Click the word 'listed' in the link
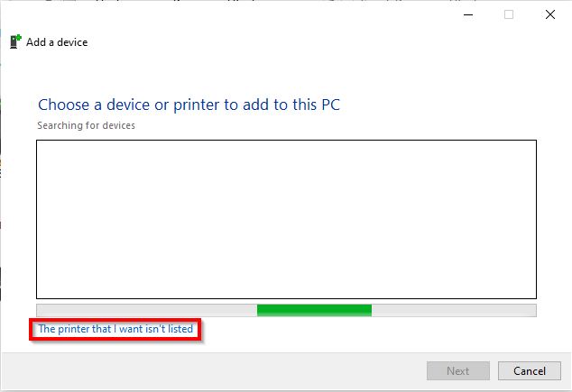Viewport: 572px width, 392px height. (x=180, y=330)
